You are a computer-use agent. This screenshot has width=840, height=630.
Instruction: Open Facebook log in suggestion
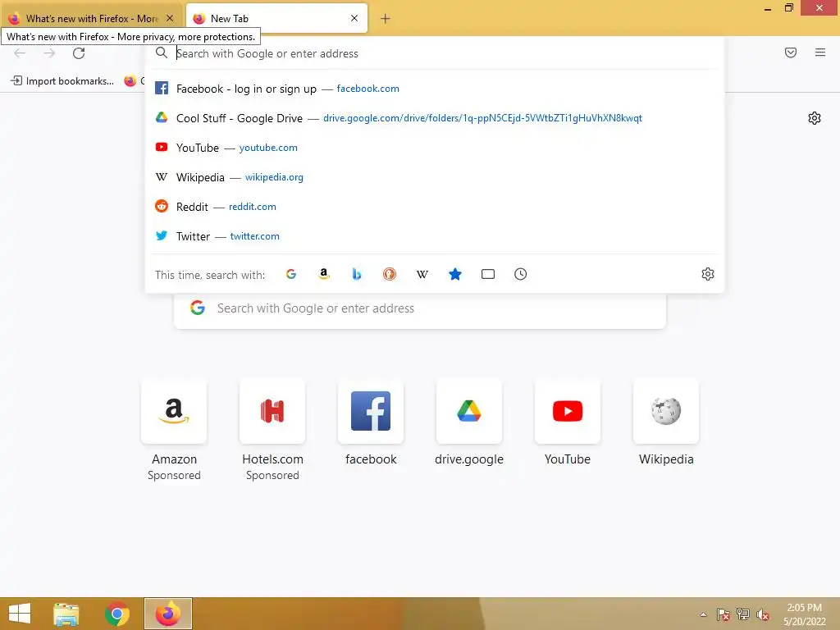(435, 89)
